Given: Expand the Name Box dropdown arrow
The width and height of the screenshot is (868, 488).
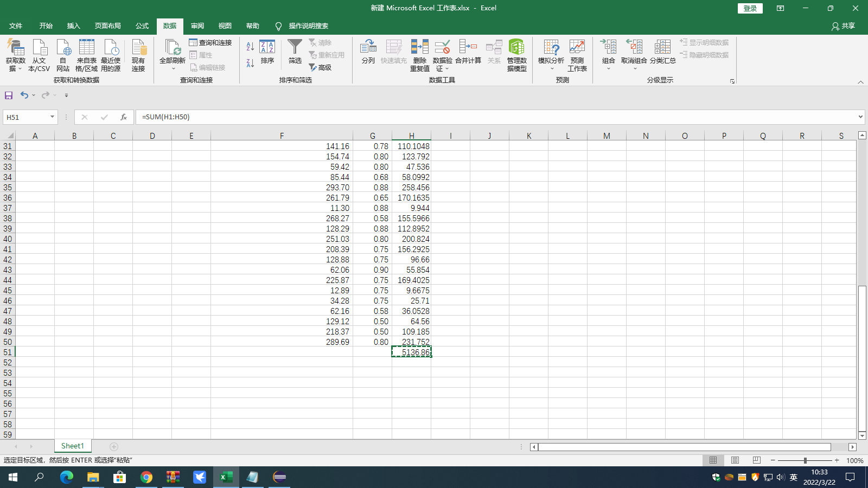Looking at the screenshot, I should (x=52, y=117).
